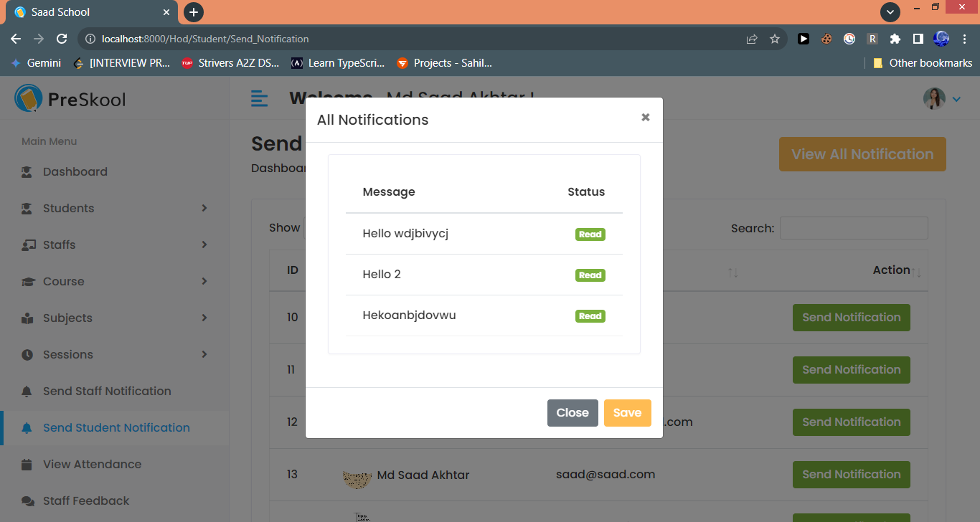This screenshot has height=522, width=980.
Task: Click the Read badge for Hello wdjbivycj
Action: [x=590, y=234]
